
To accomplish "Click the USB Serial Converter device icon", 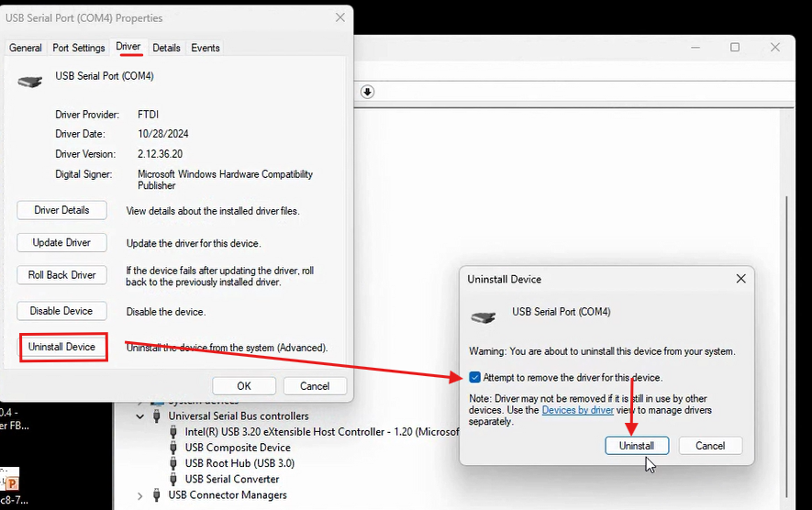I will pyautogui.click(x=174, y=479).
